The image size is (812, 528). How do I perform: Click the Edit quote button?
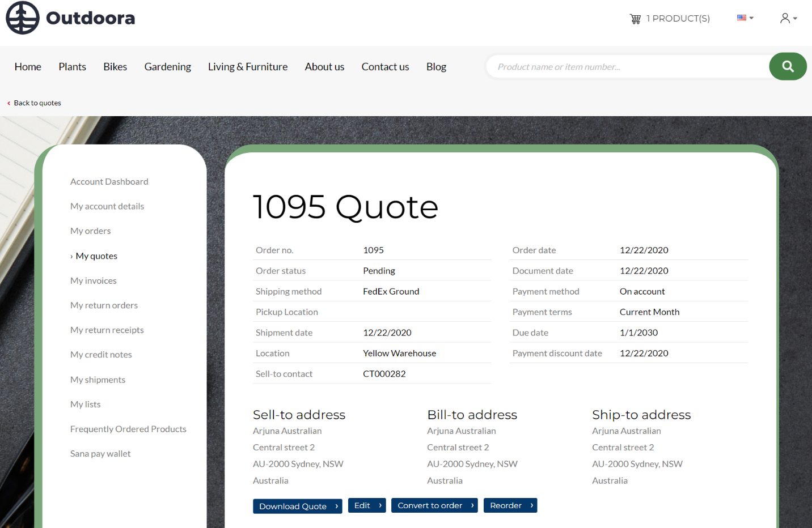[x=367, y=505]
